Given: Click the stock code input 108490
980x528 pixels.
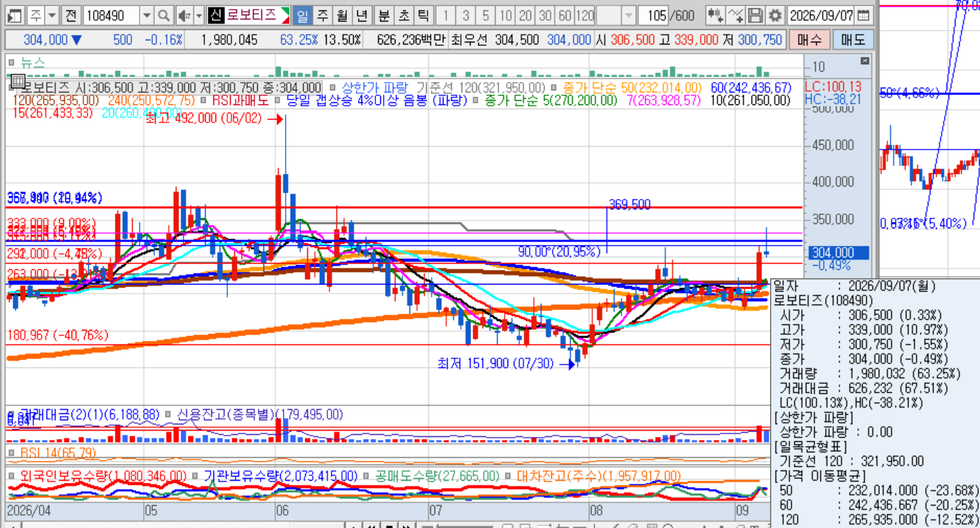Looking at the screenshot, I should (x=111, y=15).
